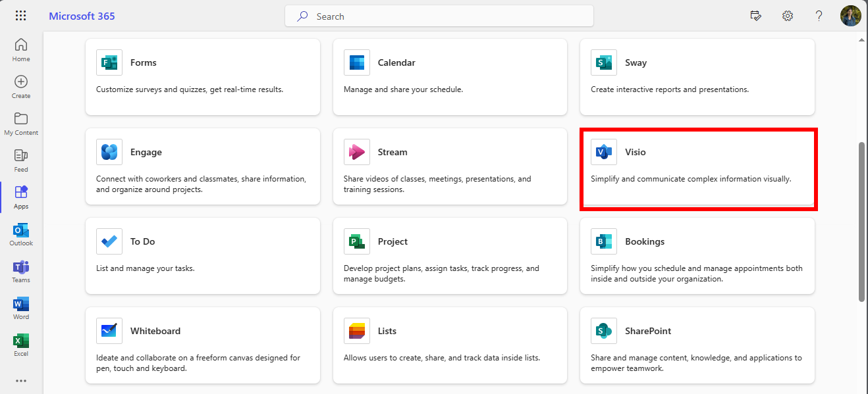Screen dimensions: 868x394
Task: Click the Engage app icon
Action: pos(109,152)
